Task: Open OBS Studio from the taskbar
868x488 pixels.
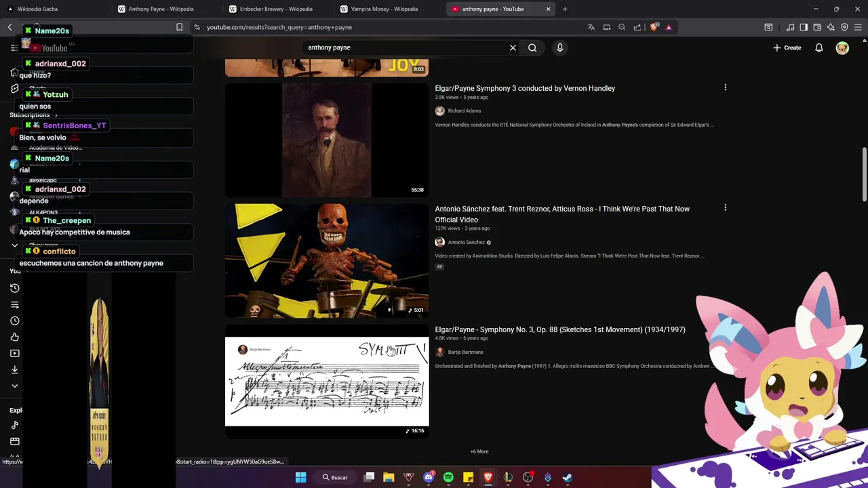Action: pos(528,477)
